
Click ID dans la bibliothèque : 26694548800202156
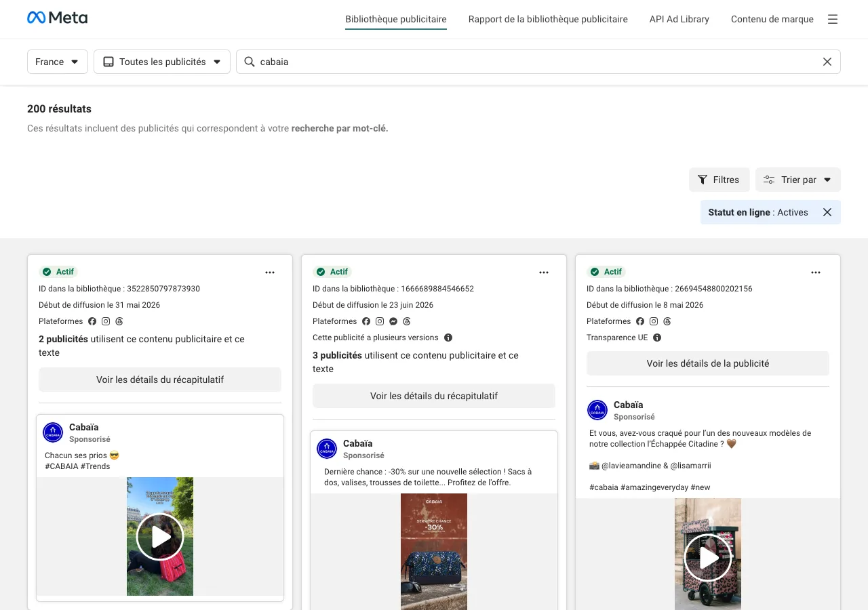click(669, 289)
